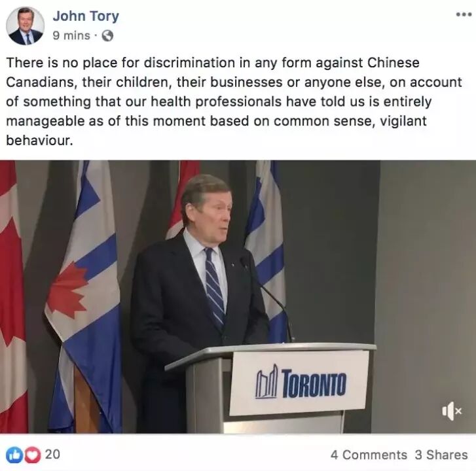The width and height of the screenshot is (476, 471).
Task: Click the red heart Love reaction icon
Action: point(33,455)
